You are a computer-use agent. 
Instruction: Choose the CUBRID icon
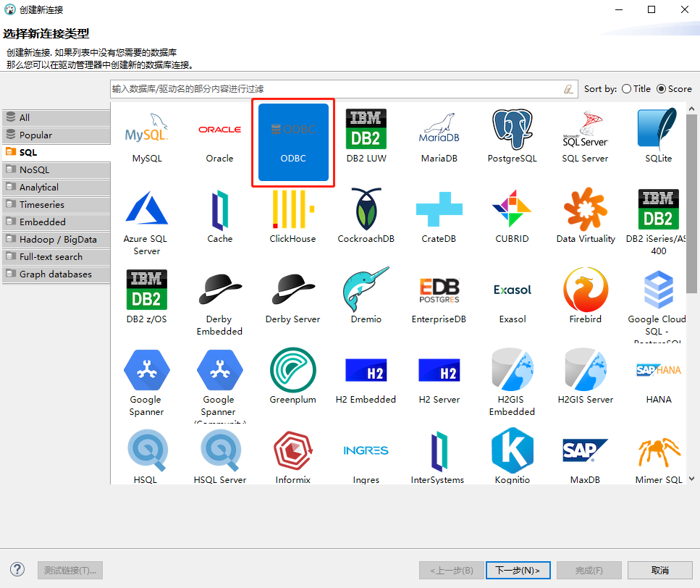(x=512, y=209)
